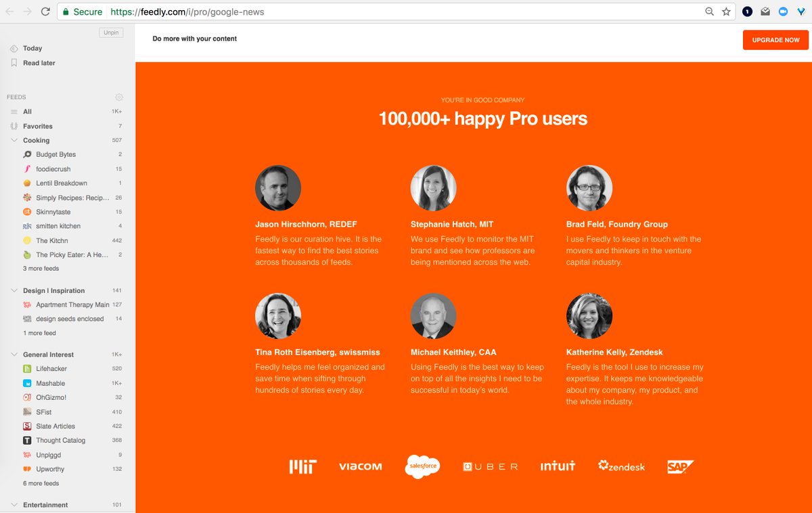This screenshot has width=812, height=513.
Task: Collapse the Cooking category chevron
Action: 14,140
